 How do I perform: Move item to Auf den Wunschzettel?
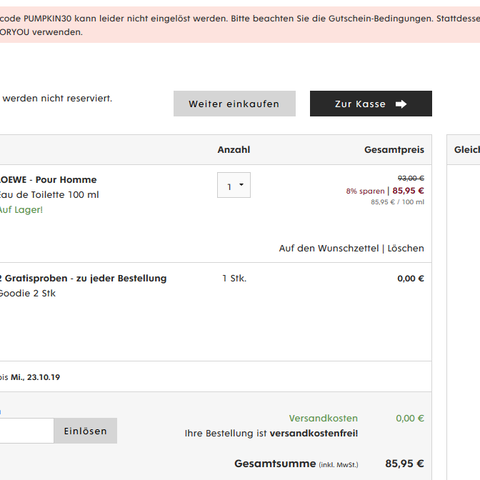tap(329, 248)
